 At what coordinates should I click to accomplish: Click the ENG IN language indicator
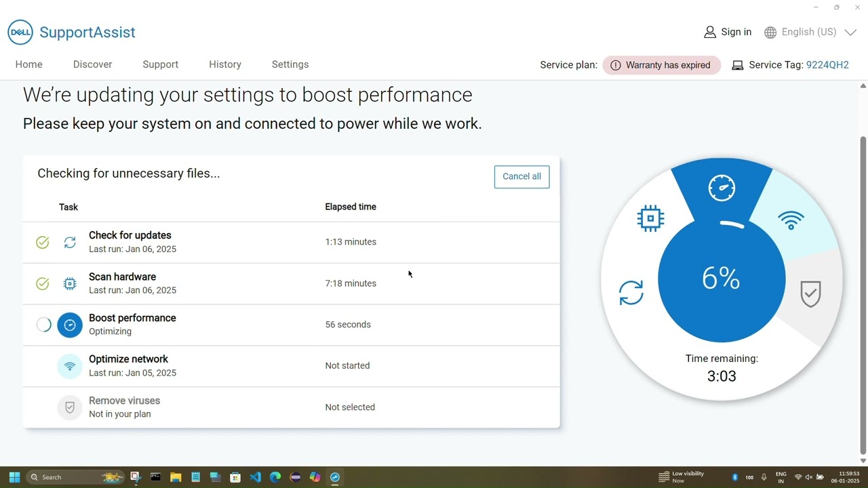coord(781,477)
